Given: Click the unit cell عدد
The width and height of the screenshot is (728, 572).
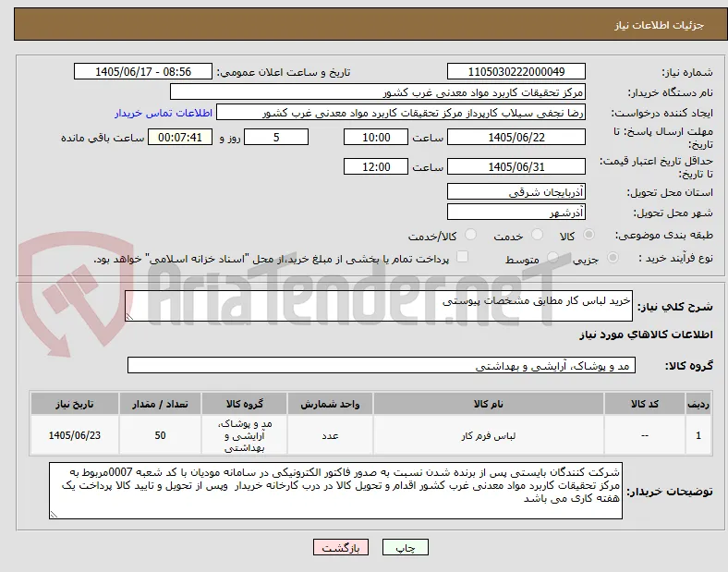Looking at the screenshot, I should (330, 435).
